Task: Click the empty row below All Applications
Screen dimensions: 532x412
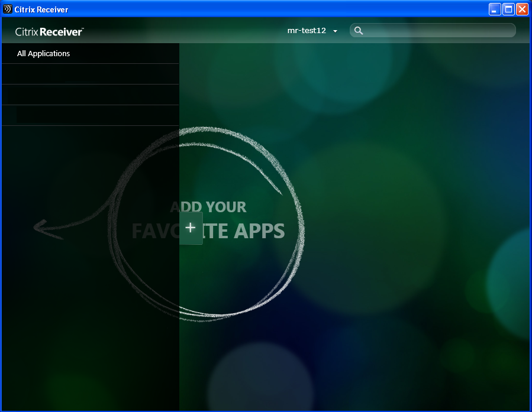Action: pyautogui.click(x=90, y=74)
